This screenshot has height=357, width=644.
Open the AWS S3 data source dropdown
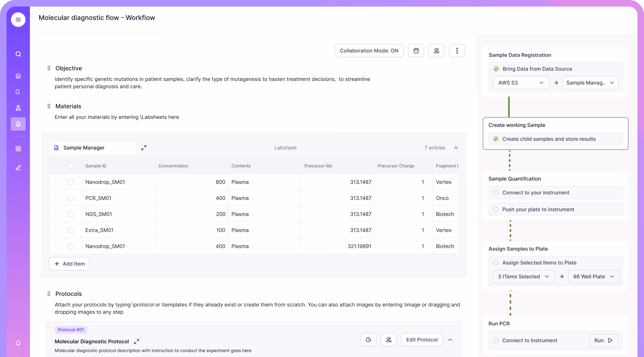point(521,83)
